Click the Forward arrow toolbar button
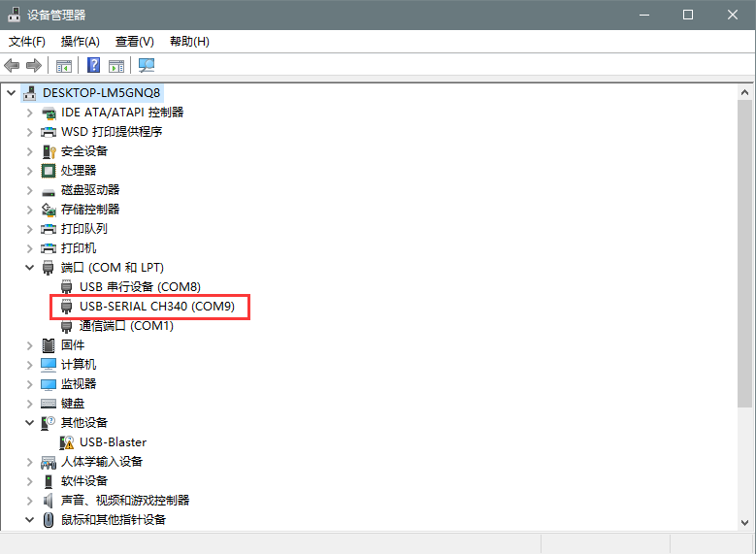This screenshot has width=756, height=554. click(x=34, y=66)
